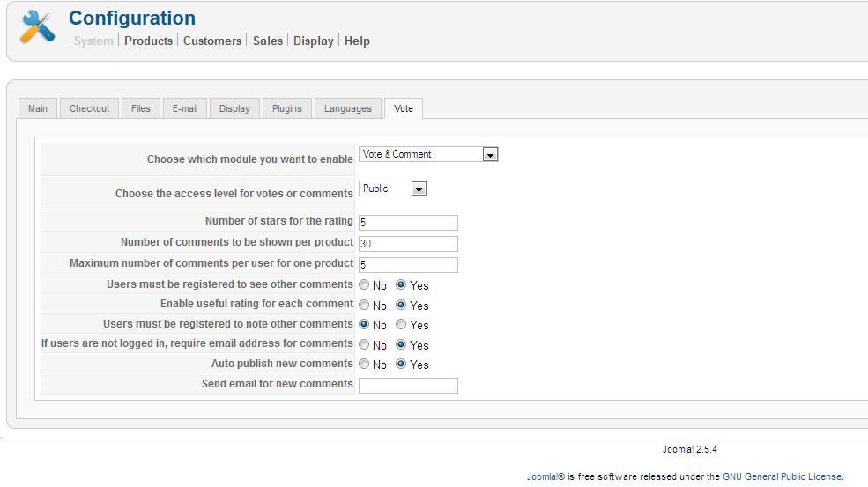Screen dimensions: 868x487
Task: Open the Products menu
Action: (148, 41)
